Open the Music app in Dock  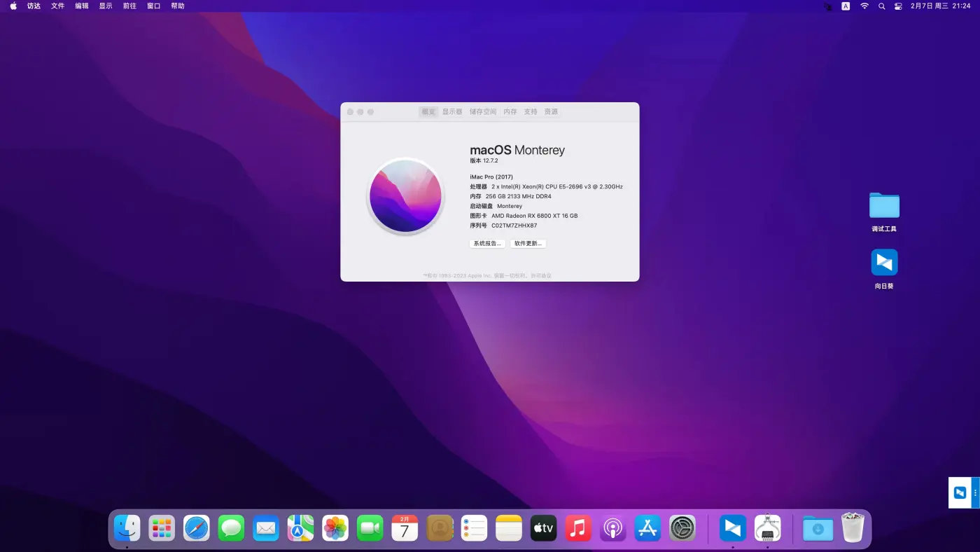click(578, 528)
